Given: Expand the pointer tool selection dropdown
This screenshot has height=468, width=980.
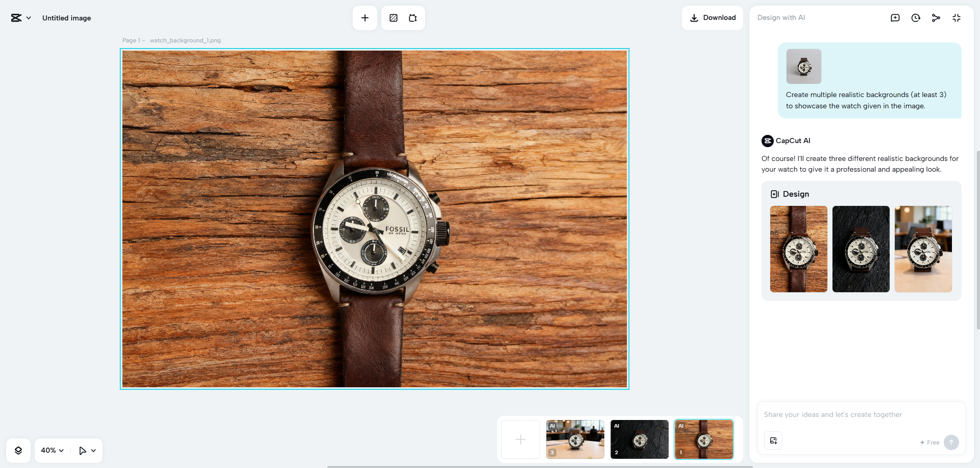Looking at the screenshot, I should (x=93, y=451).
